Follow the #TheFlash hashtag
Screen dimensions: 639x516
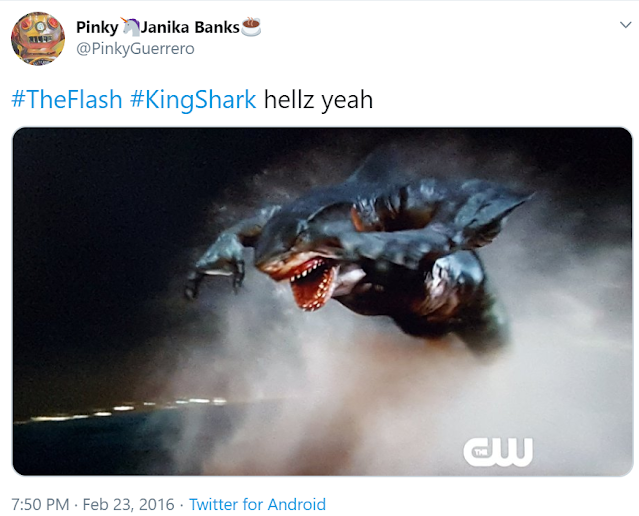(x=67, y=99)
